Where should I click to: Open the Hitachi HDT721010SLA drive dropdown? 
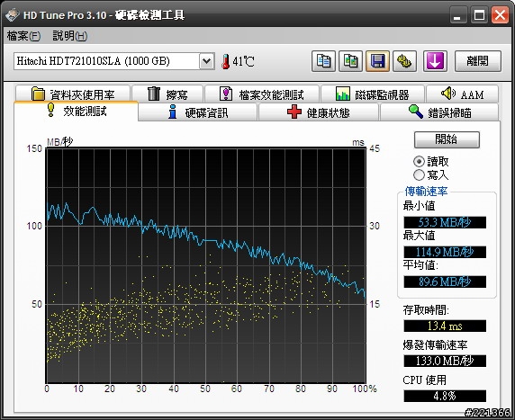click(x=206, y=61)
